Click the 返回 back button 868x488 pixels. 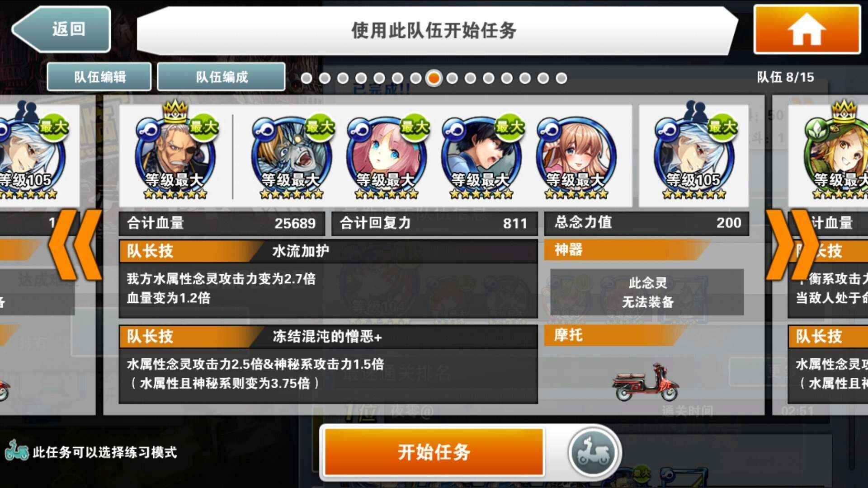[61, 29]
